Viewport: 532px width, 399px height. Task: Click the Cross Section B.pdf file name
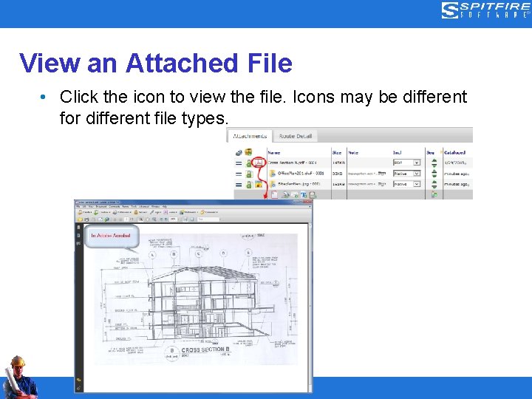pos(292,163)
